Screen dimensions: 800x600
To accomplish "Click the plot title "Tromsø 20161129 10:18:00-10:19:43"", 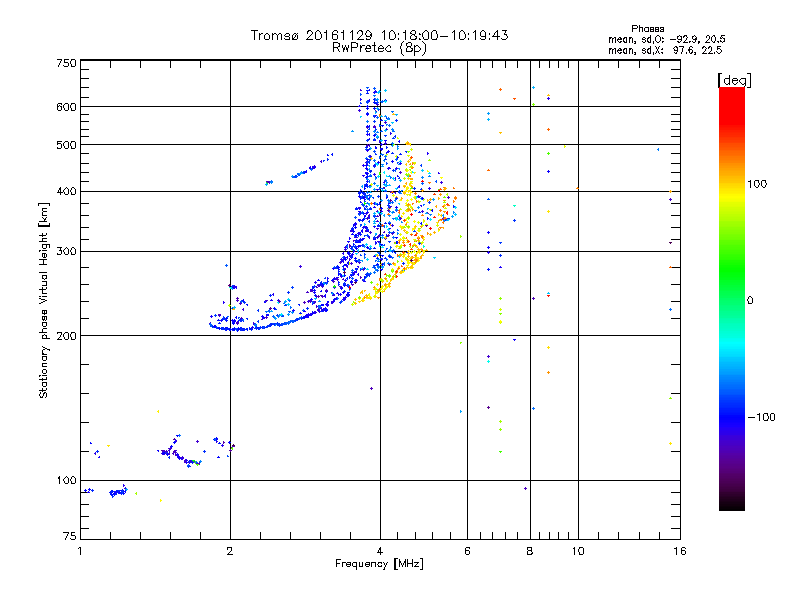I will (379, 35).
